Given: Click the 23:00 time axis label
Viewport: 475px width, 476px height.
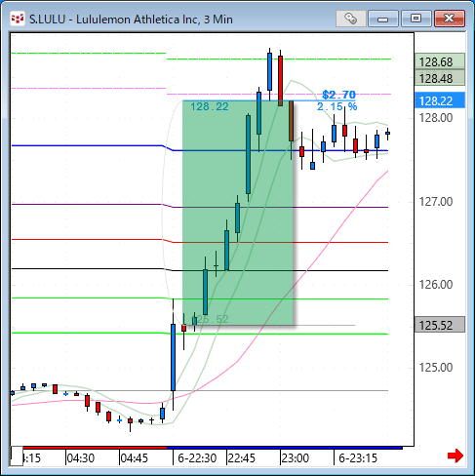Looking at the screenshot, I should (x=296, y=458).
